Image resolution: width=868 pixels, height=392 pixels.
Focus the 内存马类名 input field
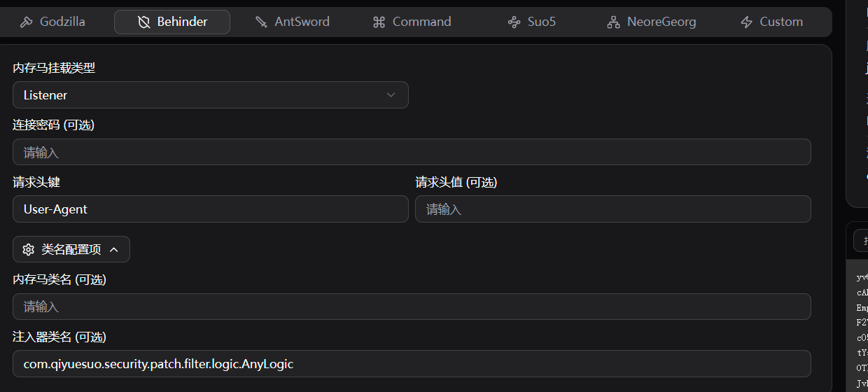tap(412, 307)
